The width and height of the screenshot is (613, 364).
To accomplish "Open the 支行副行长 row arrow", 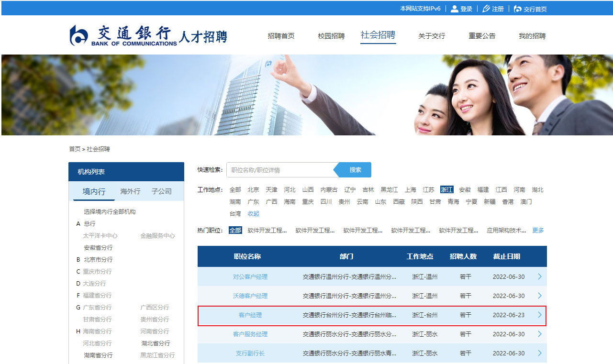I will 540,353.
